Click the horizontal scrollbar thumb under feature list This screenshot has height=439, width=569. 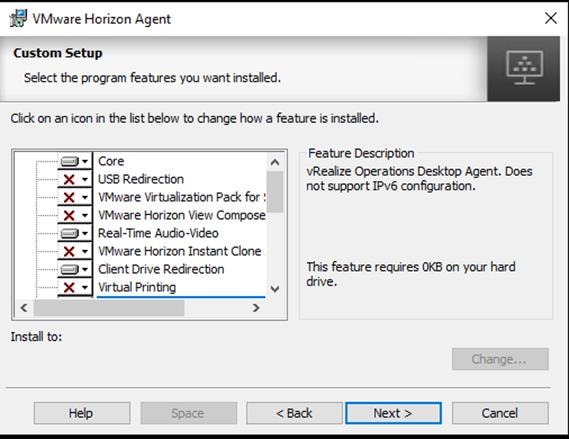pyautogui.click(x=109, y=308)
